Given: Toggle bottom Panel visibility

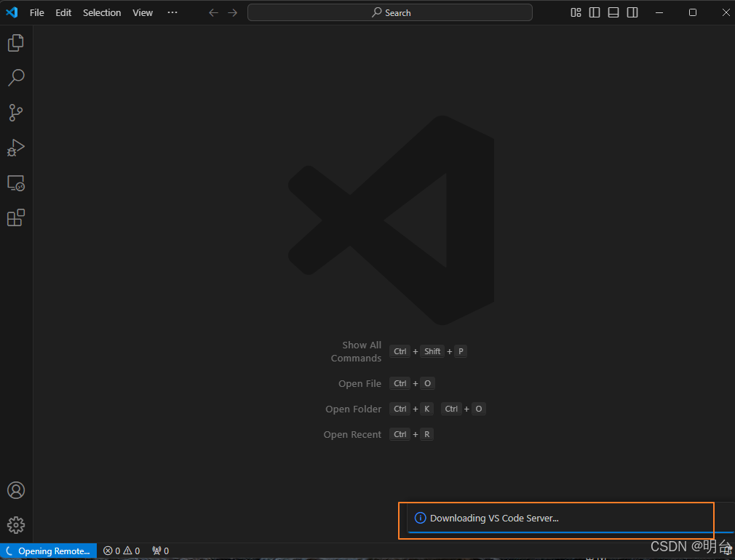Looking at the screenshot, I should [613, 12].
